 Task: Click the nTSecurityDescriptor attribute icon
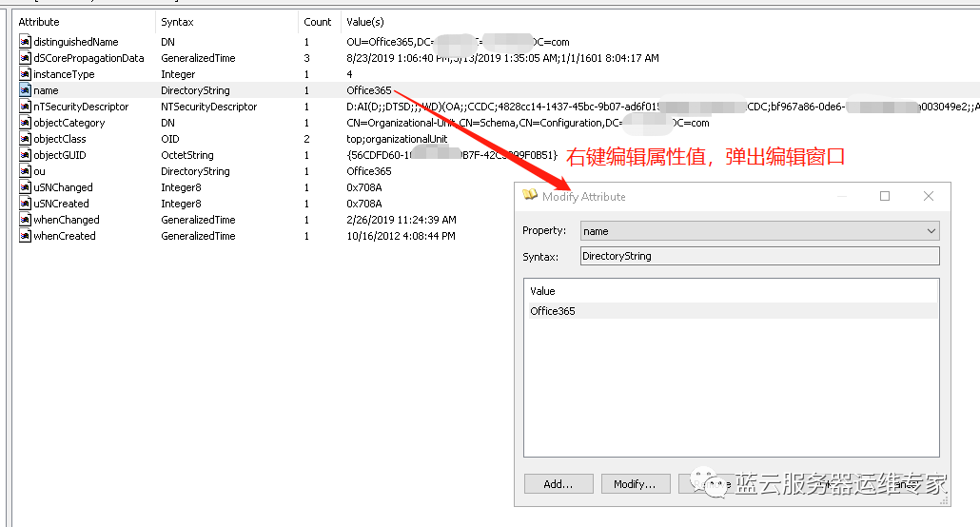(25, 107)
